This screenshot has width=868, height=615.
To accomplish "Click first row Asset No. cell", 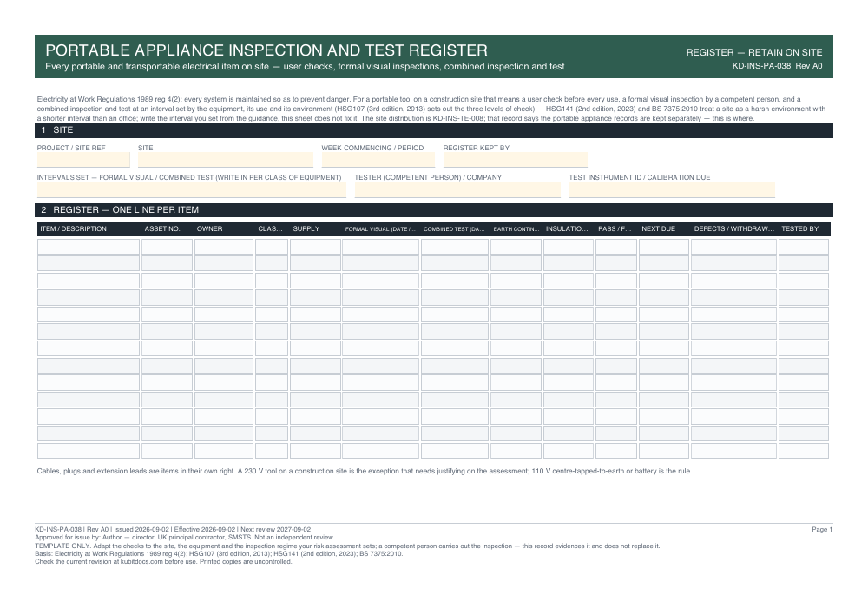I will [x=168, y=247].
